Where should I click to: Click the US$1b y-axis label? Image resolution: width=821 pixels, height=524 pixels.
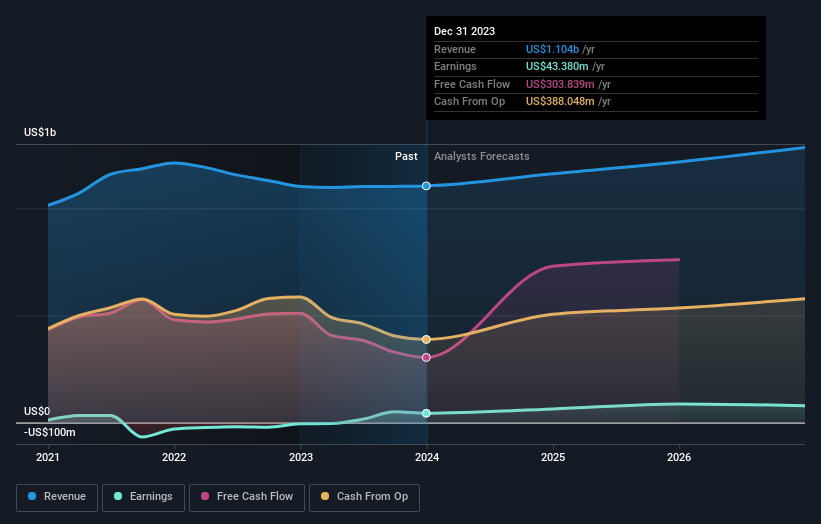coord(40,132)
